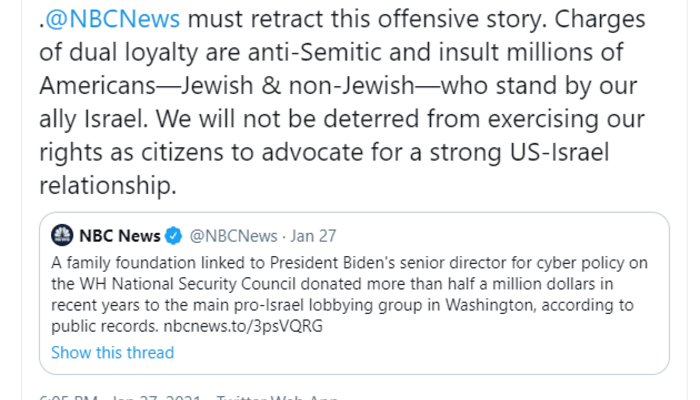Open the NBC News display name

point(120,237)
